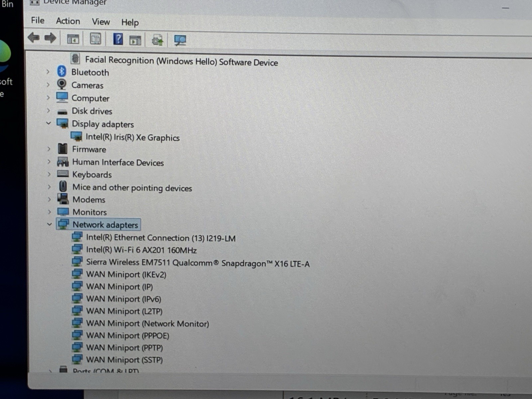
Task: Select Sierra Wireless EM7511 Snapdragon X16 LTE-A
Action: click(x=198, y=263)
